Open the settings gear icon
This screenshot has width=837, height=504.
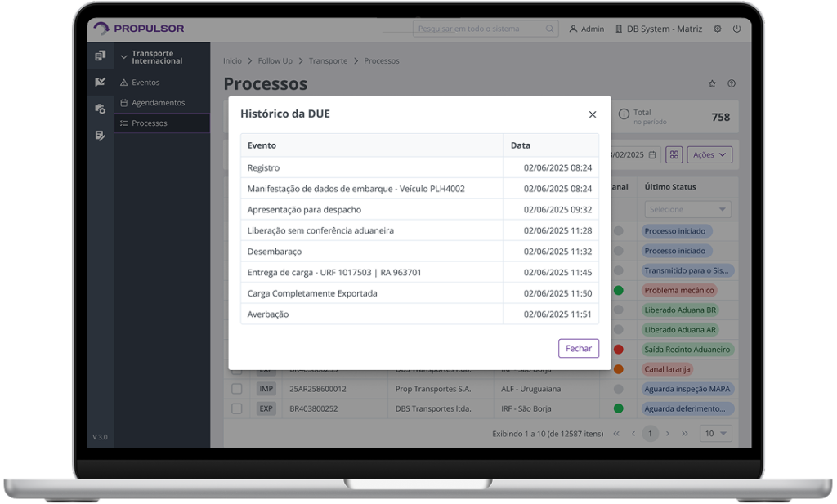click(718, 29)
